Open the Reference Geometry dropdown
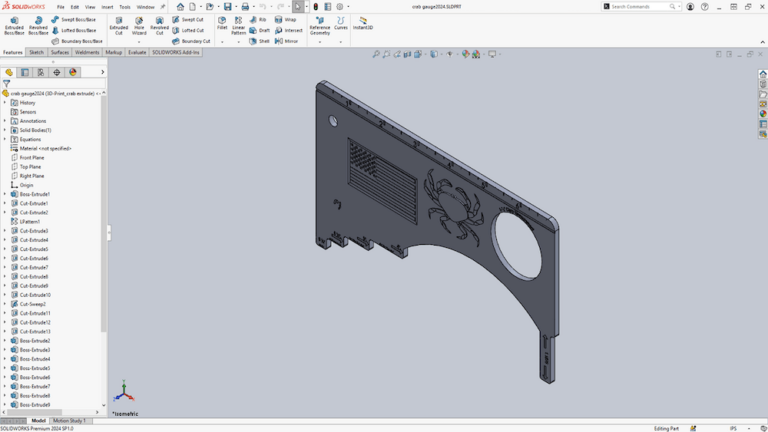 coord(319,26)
